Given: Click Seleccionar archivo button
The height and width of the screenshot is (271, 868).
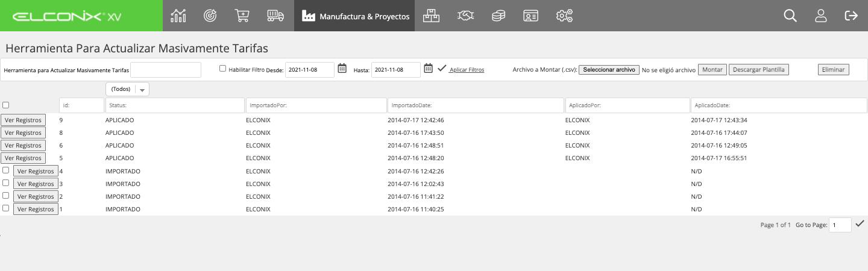Looking at the screenshot, I should (609, 70).
